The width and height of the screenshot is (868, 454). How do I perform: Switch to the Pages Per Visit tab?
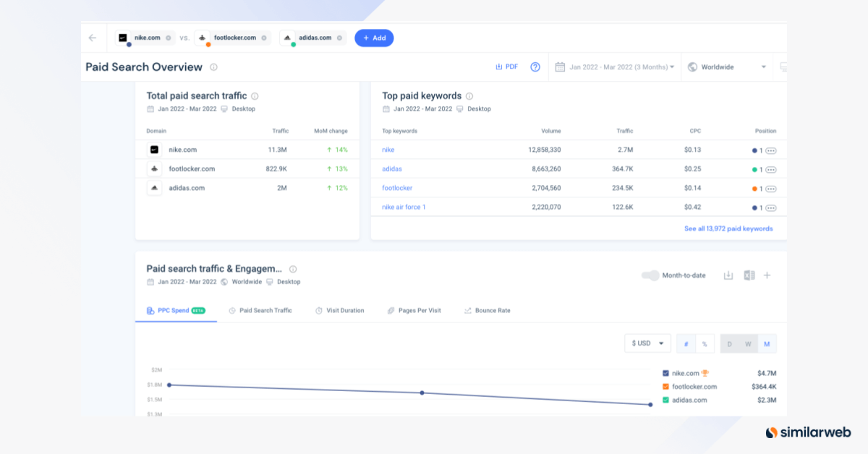point(414,310)
